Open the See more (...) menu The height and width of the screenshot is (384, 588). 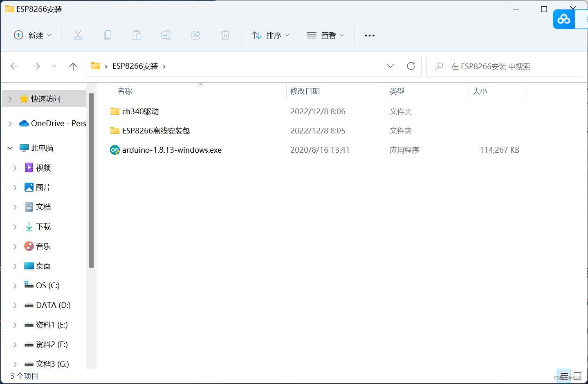click(x=369, y=35)
